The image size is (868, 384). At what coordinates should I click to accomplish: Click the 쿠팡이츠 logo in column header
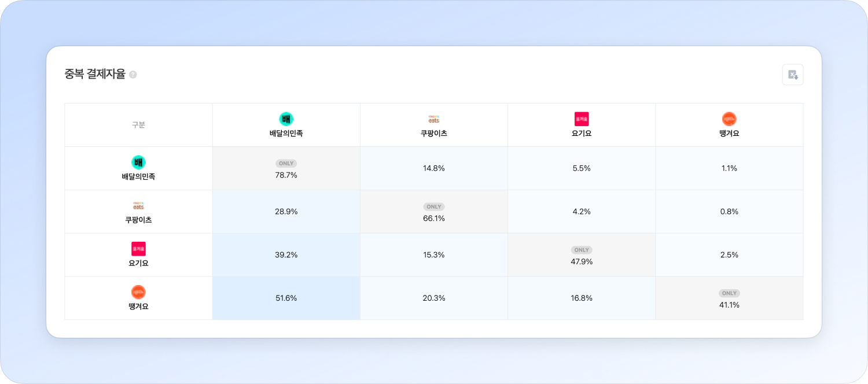click(x=433, y=119)
